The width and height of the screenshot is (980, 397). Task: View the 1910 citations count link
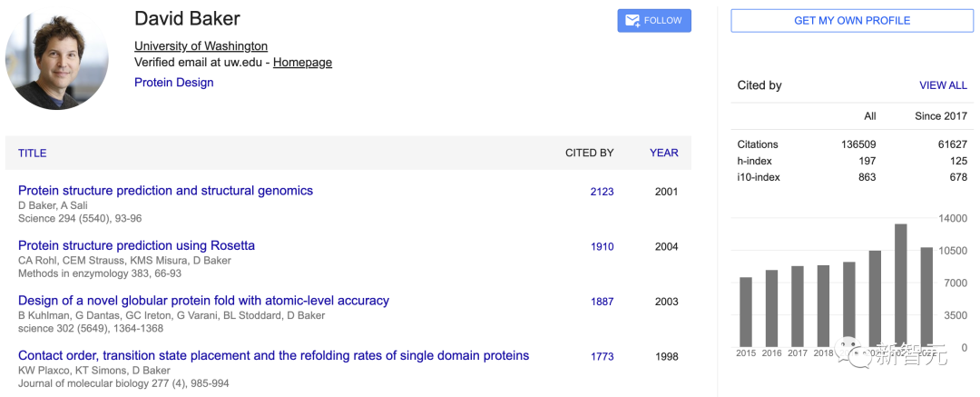click(602, 246)
